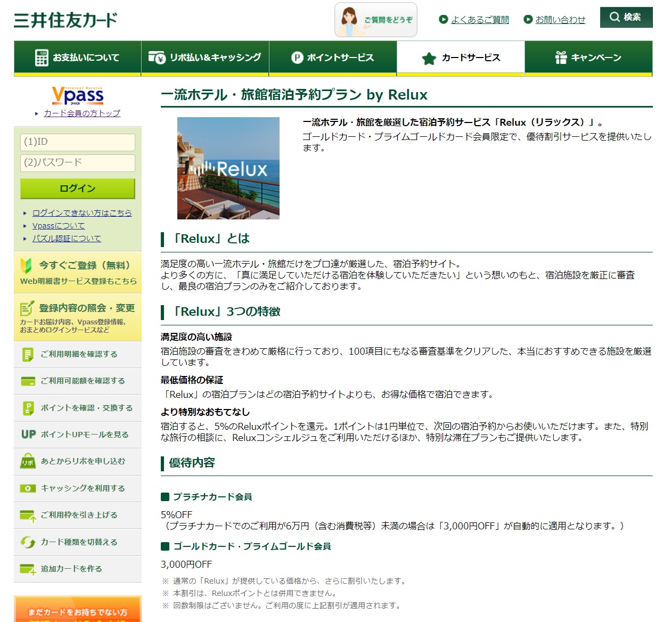This screenshot has width=672, height=622.
Task: Click the (1)ID input field
Action: point(78,142)
